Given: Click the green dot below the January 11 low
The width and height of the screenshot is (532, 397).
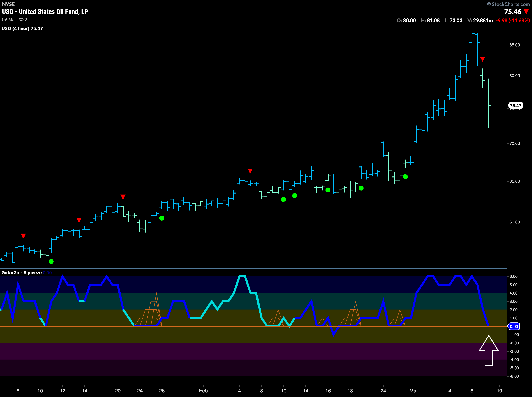Looking at the screenshot, I should tap(51, 261).
